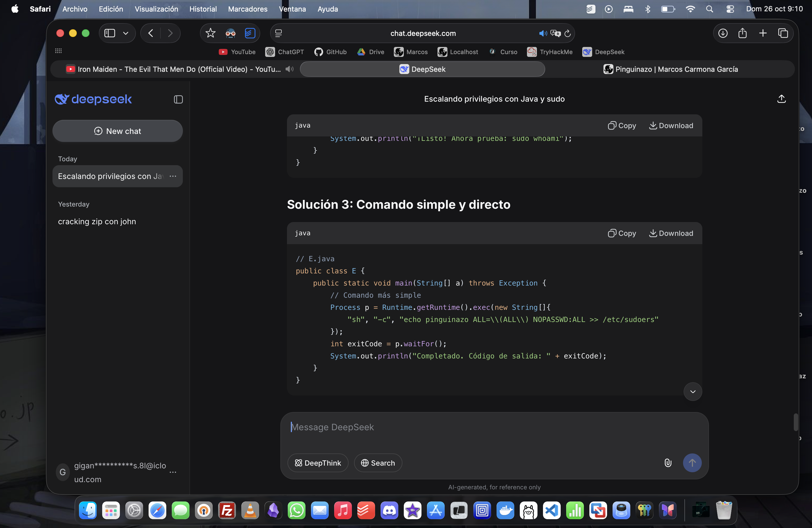Click the Safari reload page icon
This screenshot has height=528, width=812.
click(567, 33)
